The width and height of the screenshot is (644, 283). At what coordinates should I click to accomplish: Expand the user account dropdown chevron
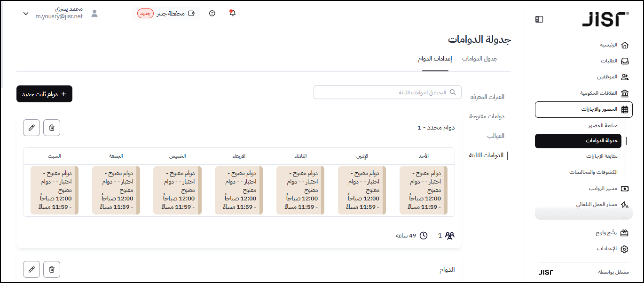[26, 14]
